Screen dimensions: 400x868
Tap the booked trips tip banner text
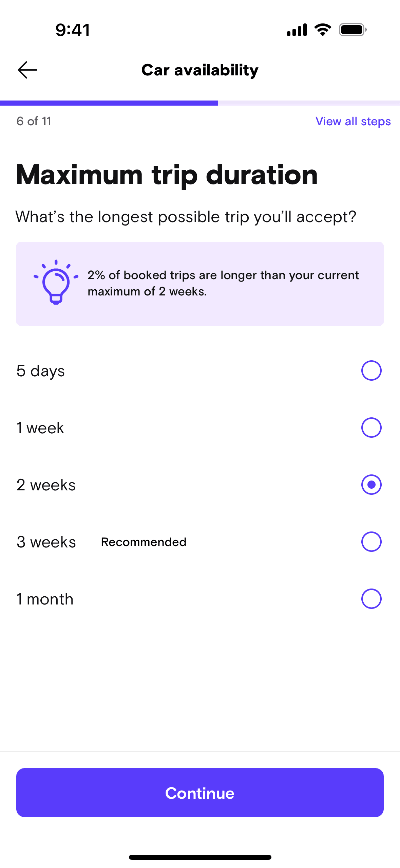point(223,283)
